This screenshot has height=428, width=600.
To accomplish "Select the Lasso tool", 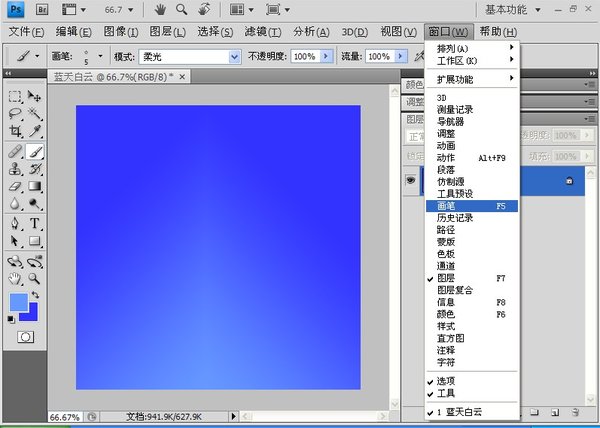I will tap(15, 114).
